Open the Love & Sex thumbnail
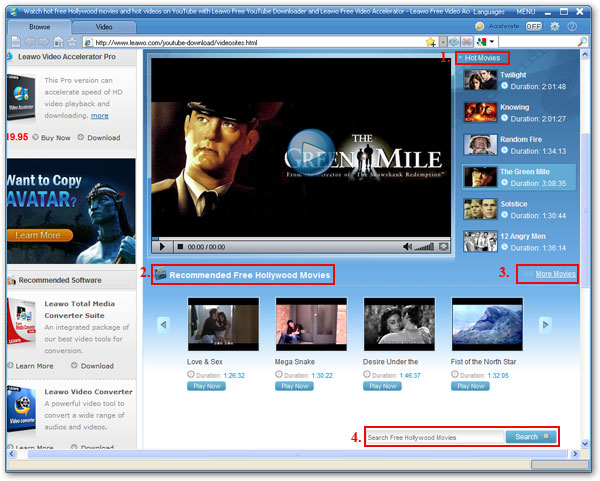 223,324
